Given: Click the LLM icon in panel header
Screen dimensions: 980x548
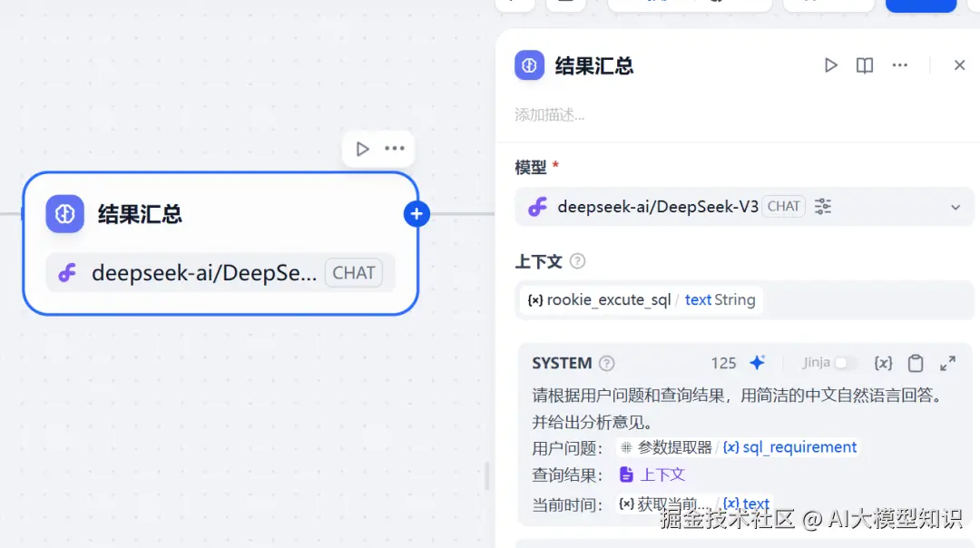Looking at the screenshot, I should (529, 65).
